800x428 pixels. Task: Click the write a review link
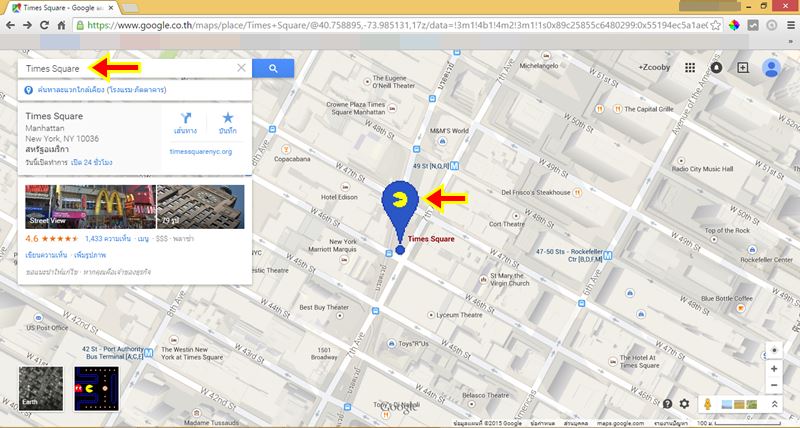46,255
